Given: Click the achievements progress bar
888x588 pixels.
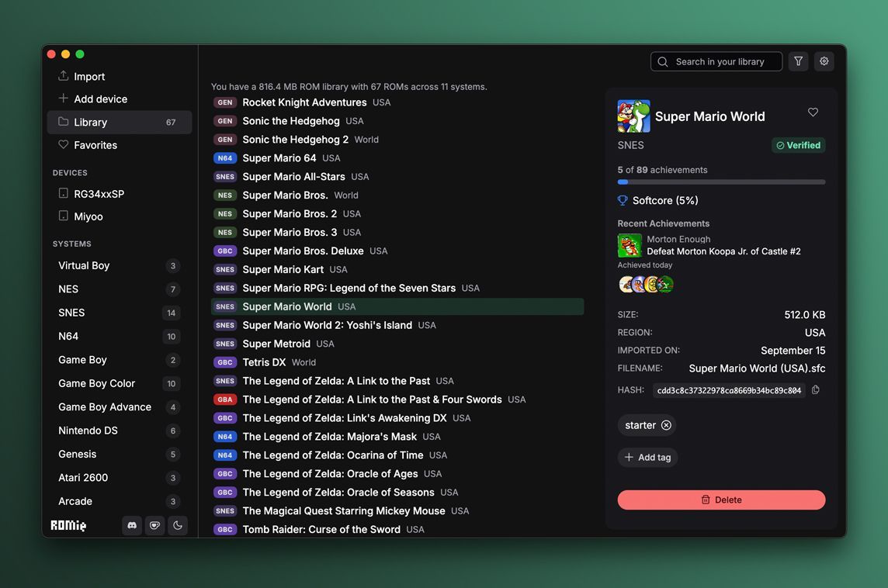Looking at the screenshot, I should [721, 182].
